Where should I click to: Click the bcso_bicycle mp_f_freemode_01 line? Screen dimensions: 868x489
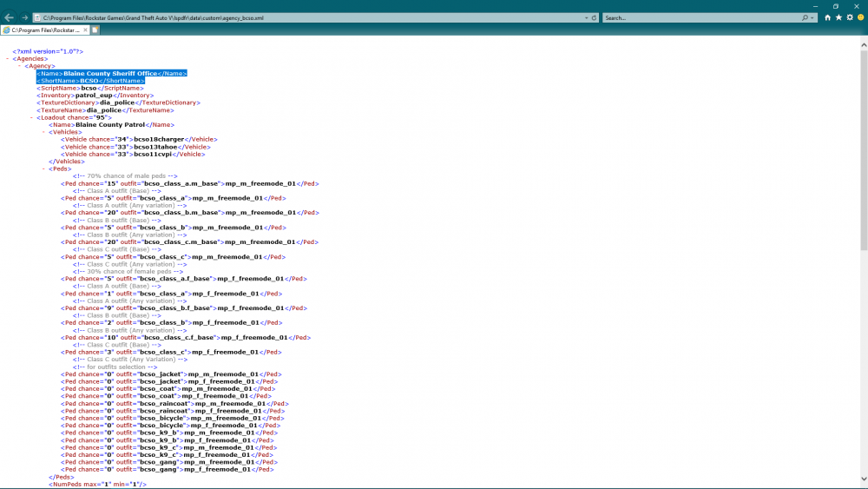[170, 426]
